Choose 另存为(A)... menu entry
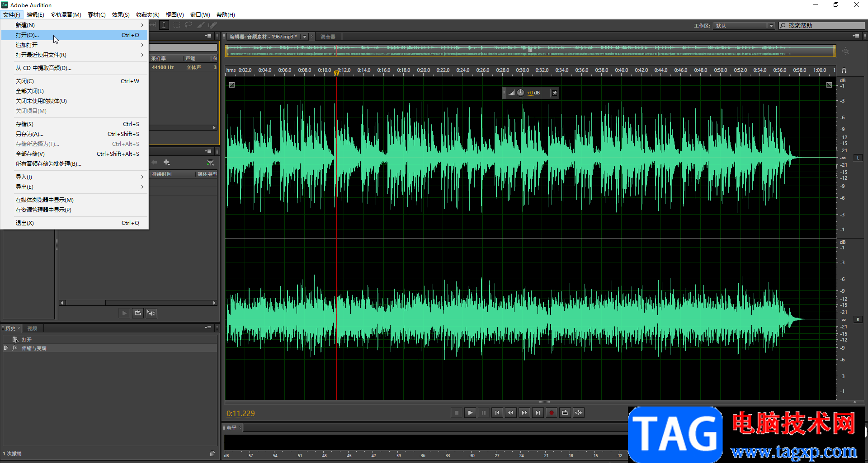Screen dimensions: 868x463 [x=75, y=134]
